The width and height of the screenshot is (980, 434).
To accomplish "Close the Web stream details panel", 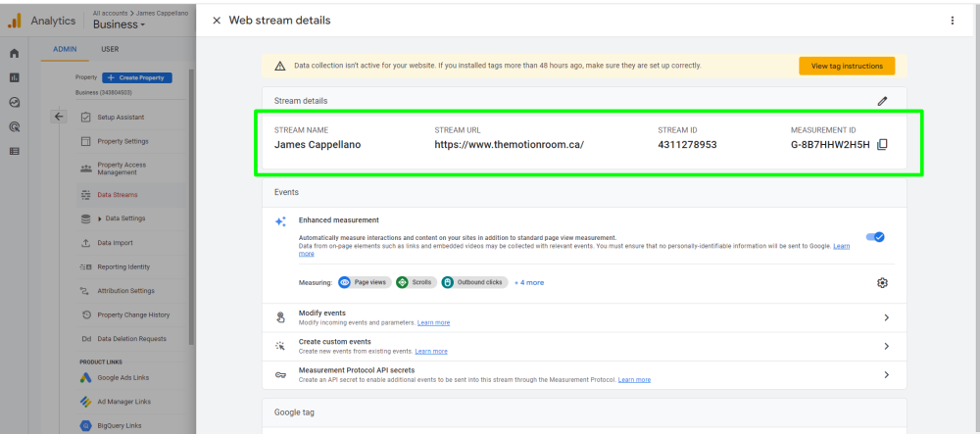I will pos(217,21).
